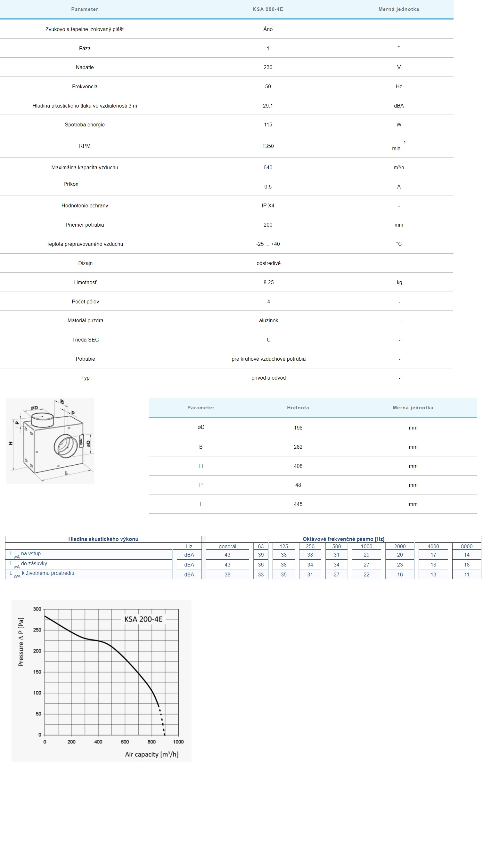Click the na vstup sound power row label

click(31, 554)
